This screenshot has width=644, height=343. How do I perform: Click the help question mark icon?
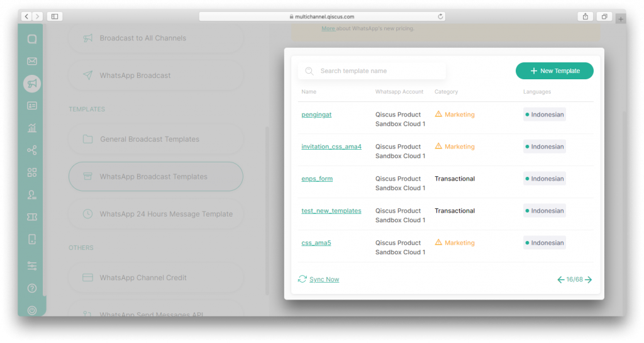coord(32,288)
